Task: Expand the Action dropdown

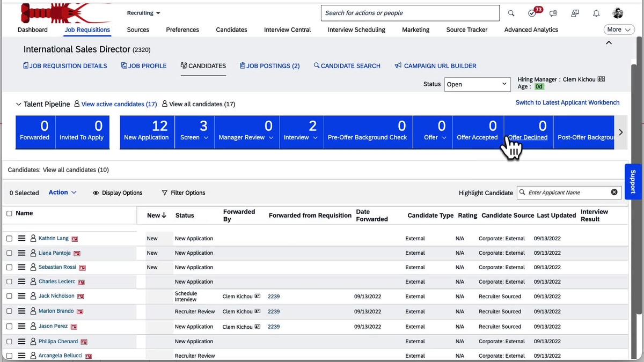Action: click(x=64, y=193)
